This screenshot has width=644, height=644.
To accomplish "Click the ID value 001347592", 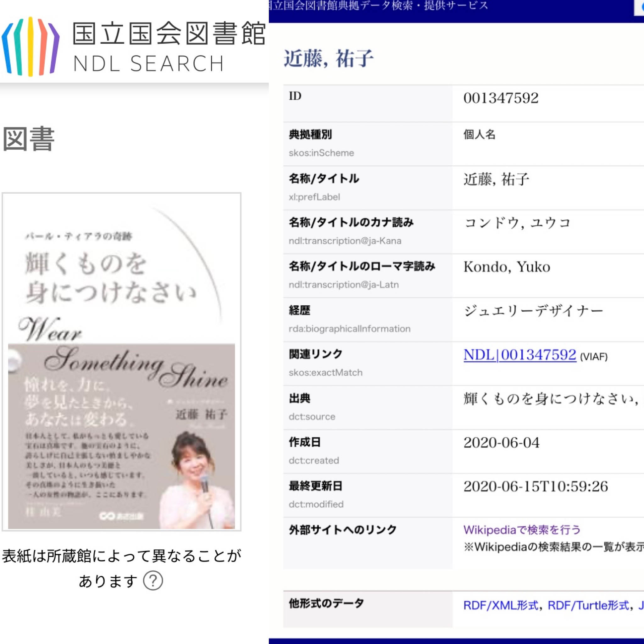I will [501, 98].
